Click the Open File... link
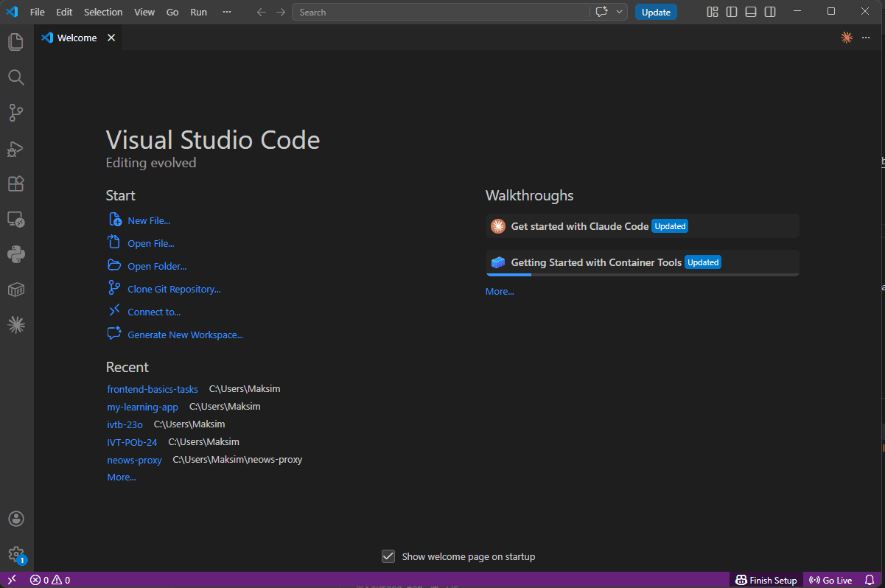Viewport: 885px width, 588px height. [151, 243]
